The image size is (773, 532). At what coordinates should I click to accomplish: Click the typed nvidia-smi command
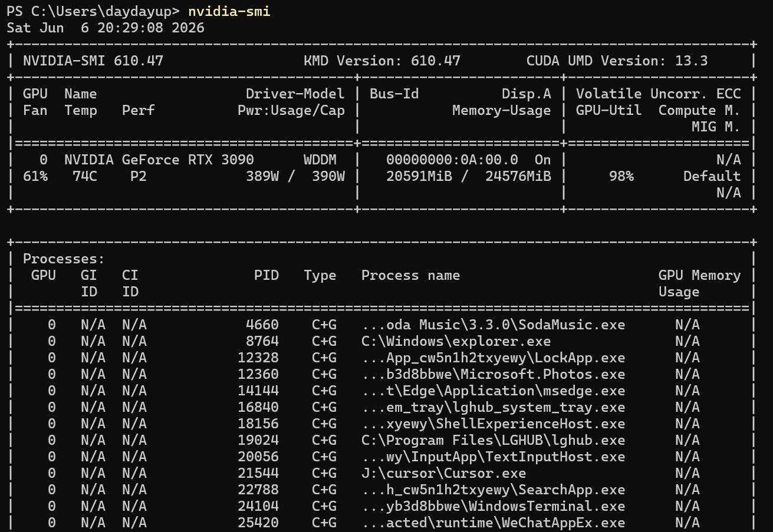(230, 11)
